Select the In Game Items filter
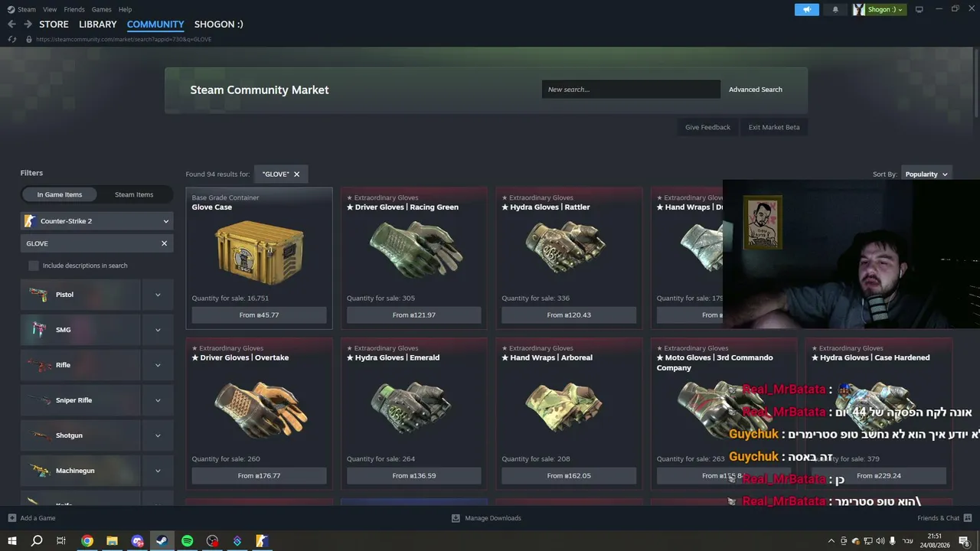Screen dimensions: 980x551 click(x=60, y=194)
